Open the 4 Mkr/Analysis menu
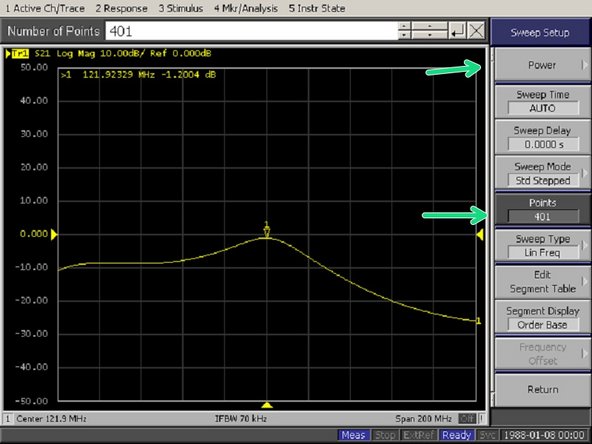The width and height of the screenshot is (592, 444). (246, 8)
